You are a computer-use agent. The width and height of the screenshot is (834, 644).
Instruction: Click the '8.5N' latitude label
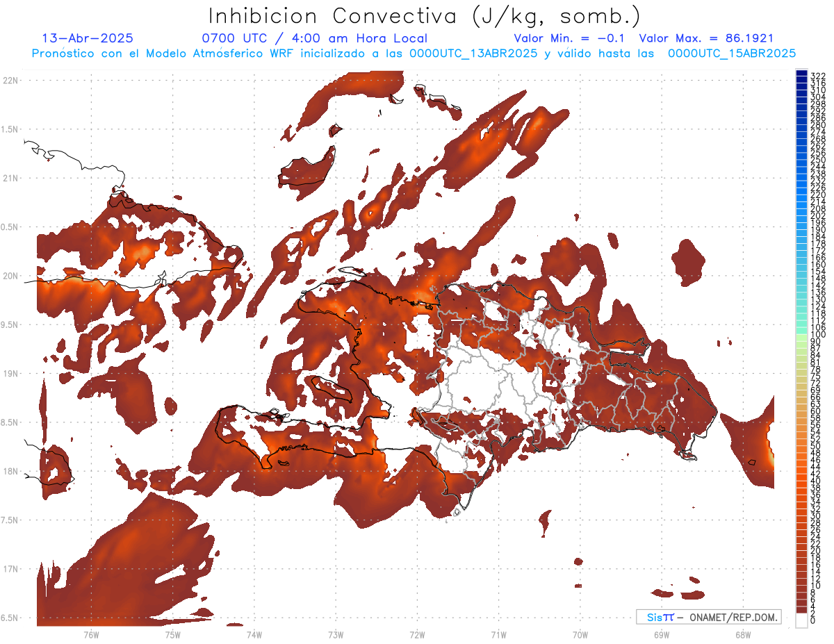pyautogui.click(x=10, y=423)
